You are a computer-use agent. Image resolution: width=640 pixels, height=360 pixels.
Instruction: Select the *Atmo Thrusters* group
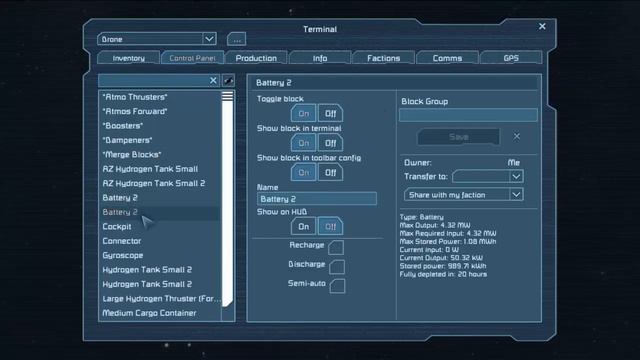point(160,97)
